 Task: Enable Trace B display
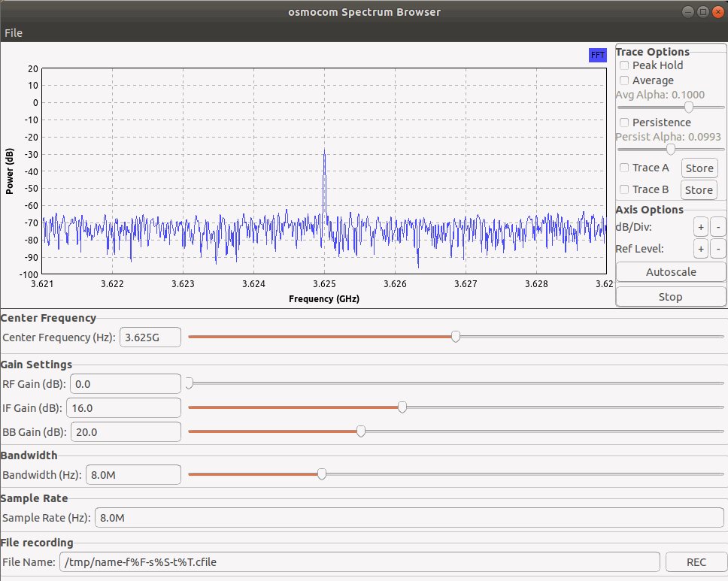pyautogui.click(x=623, y=189)
